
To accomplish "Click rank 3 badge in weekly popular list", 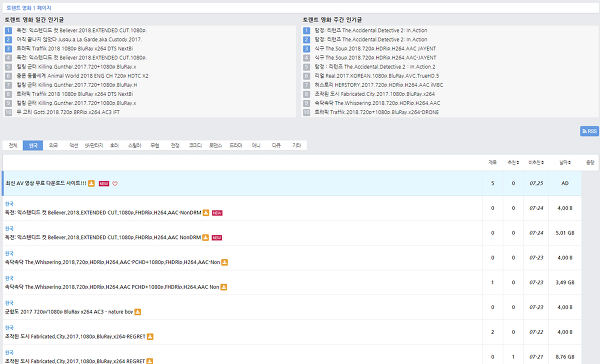I will click(x=307, y=49).
